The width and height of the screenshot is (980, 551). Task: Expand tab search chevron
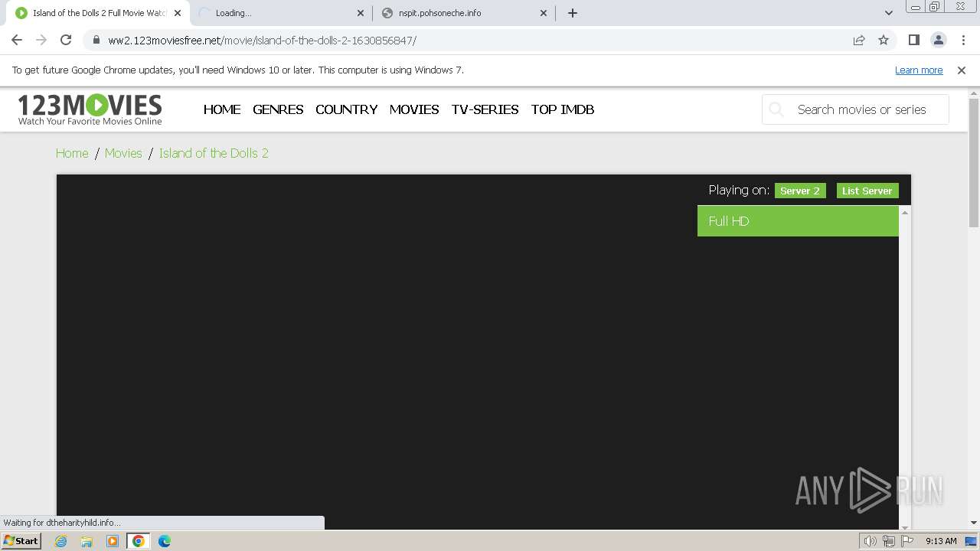(x=889, y=13)
